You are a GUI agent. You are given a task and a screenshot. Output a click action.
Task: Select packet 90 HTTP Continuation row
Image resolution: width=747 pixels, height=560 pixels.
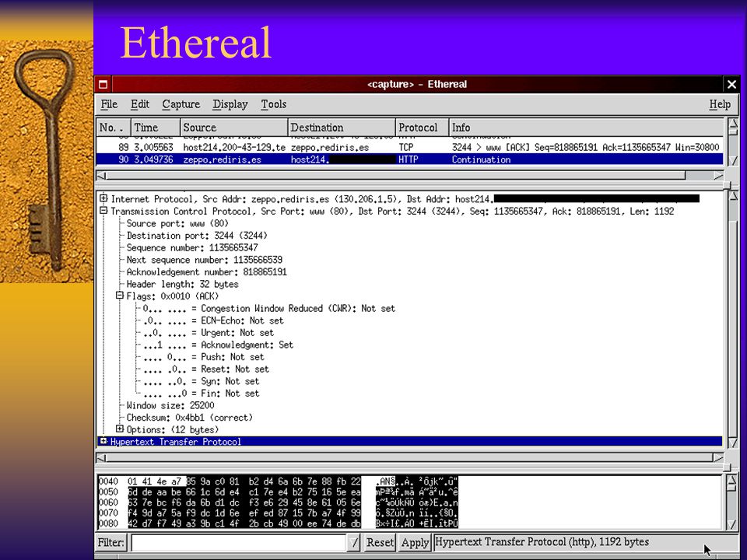pyautogui.click(x=410, y=159)
